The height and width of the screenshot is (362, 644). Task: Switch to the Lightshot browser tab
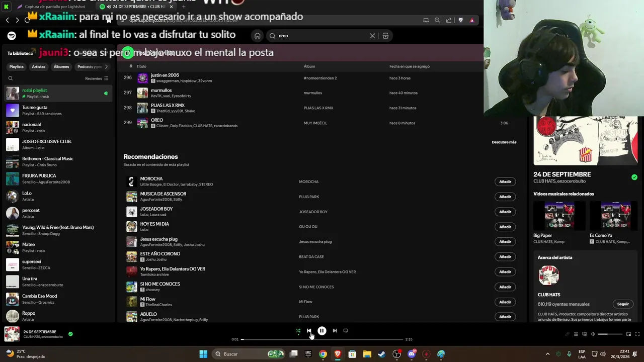(55, 7)
